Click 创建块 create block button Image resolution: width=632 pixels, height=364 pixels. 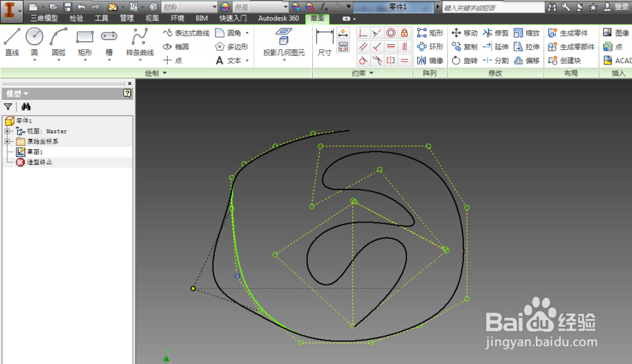tap(564, 61)
